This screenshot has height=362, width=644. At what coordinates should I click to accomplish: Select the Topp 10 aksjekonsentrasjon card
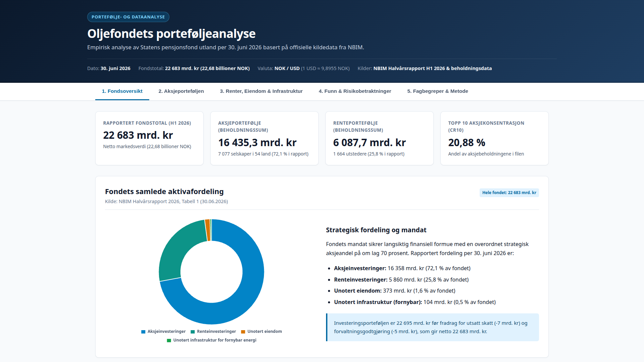pos(494,138)
